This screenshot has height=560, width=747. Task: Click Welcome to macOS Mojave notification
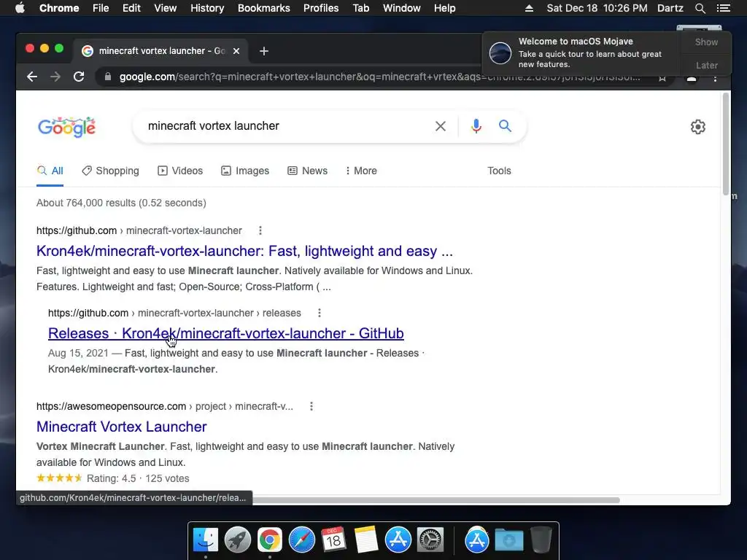(x=582, y=52)
